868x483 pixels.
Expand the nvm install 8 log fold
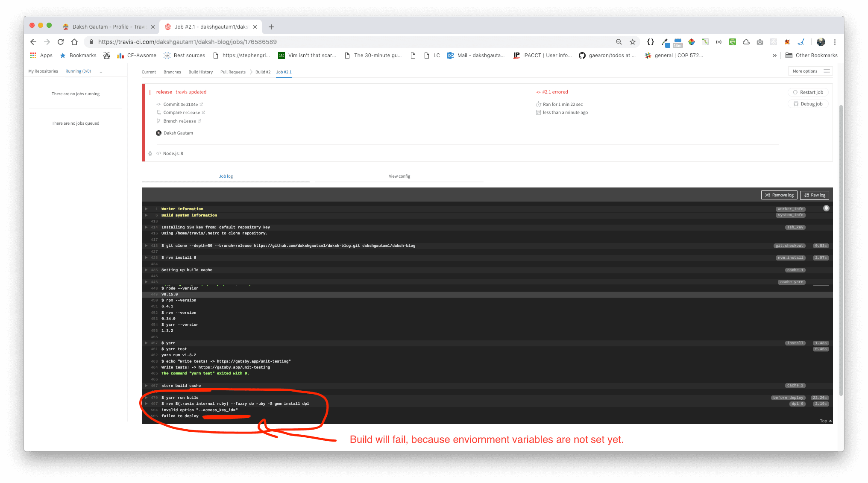(x=146, y=258)
